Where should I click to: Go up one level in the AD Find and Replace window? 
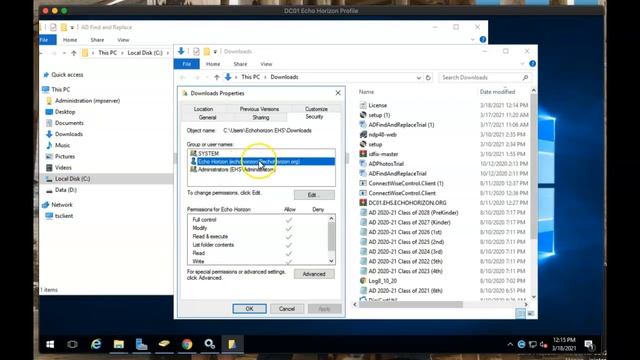[73, 53]
